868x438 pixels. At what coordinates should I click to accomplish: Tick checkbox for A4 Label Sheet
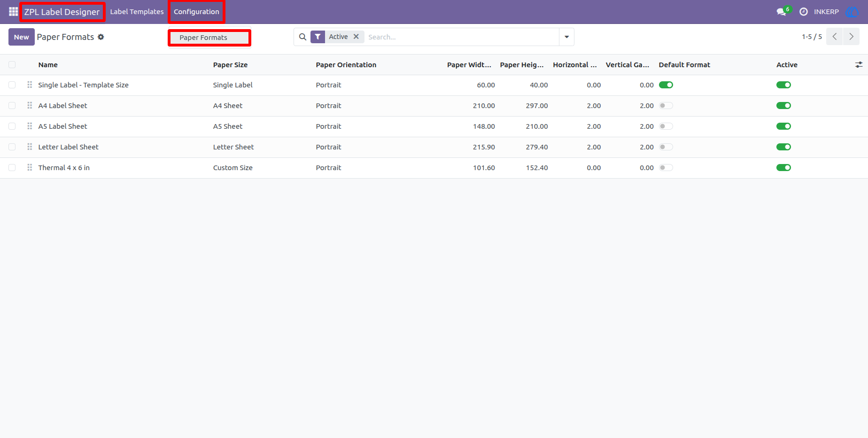12,106
